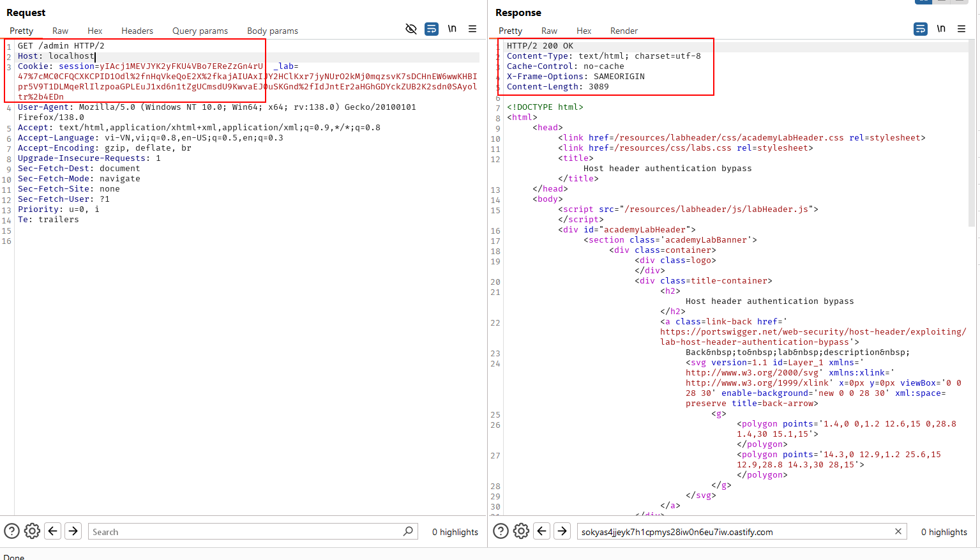Viewport: 980px width, 560px height.
Task: Click '<!DOCTYPE html>' line in Response
Action: 545,107
